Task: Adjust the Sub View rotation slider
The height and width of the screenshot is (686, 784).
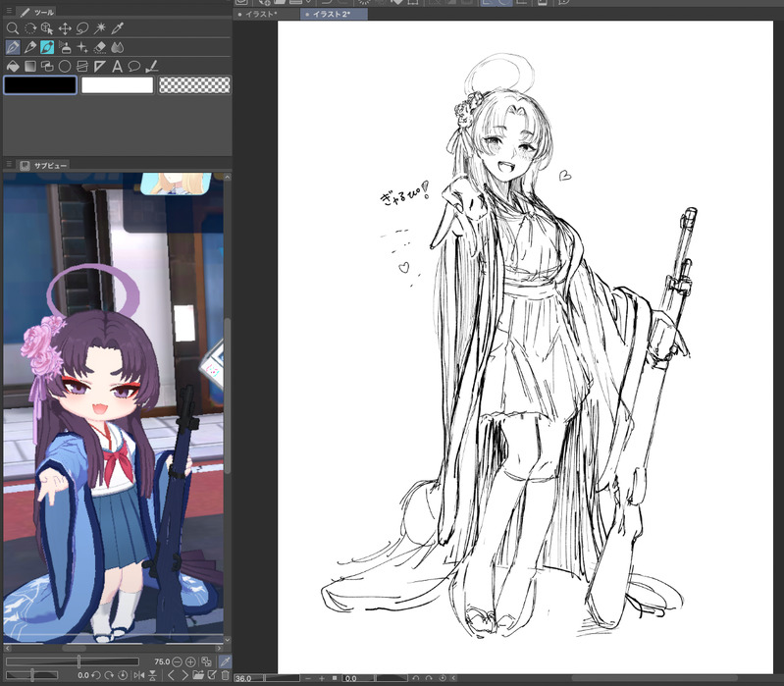Action: 32,675
